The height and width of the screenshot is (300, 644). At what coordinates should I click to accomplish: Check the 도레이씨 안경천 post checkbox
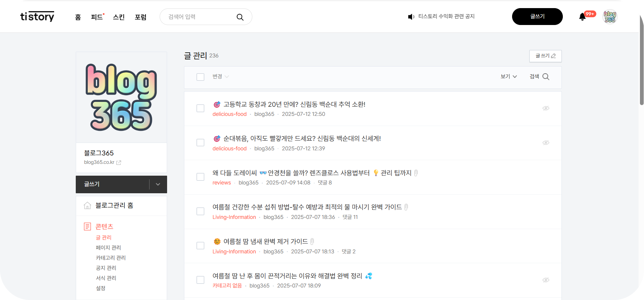[200, 177]
